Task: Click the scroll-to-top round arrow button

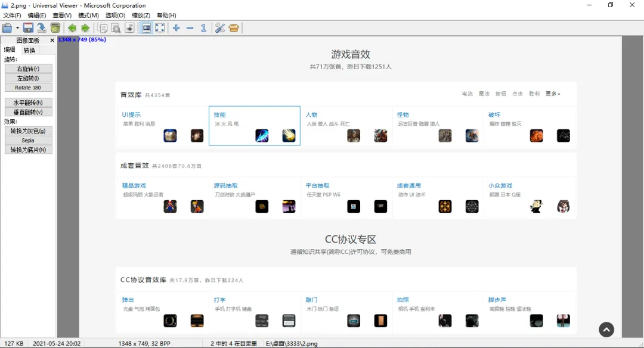Action: click(606, 330)
